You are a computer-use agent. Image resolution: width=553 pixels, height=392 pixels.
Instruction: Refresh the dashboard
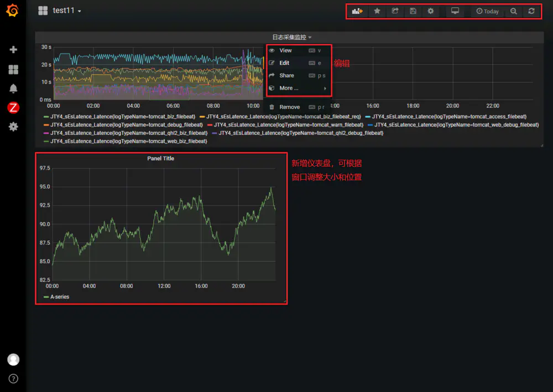coord(531,11)
